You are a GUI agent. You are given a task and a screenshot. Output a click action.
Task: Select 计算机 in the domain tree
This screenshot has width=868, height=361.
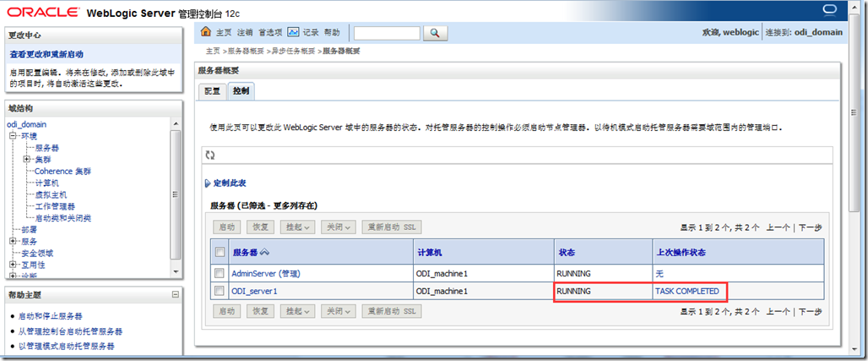(x=47, y=183)
